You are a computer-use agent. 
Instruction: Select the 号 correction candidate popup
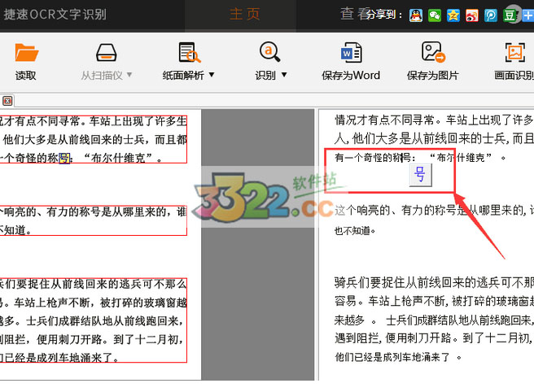421,175
